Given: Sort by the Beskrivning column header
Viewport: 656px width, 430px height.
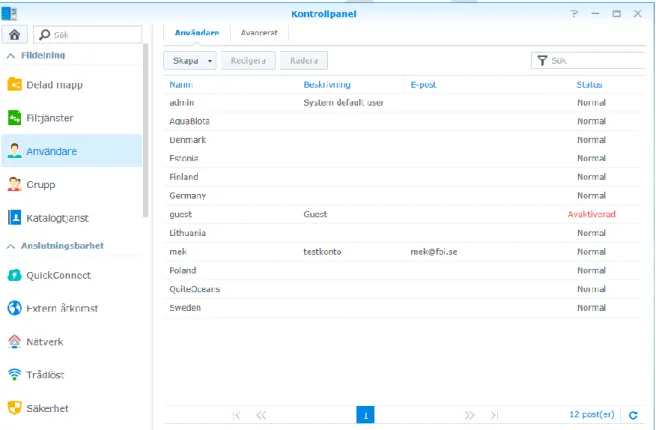Looking at the screenshot, I should (x=327, y=84).
